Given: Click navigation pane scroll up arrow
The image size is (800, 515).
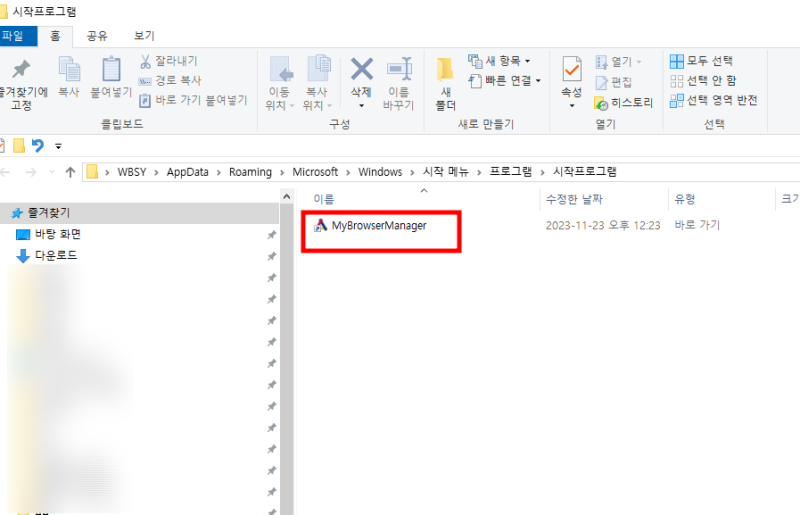Looking at the screenshot, I should coord(287,197).
